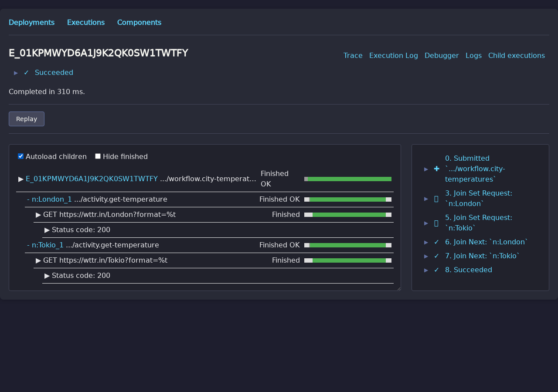
Task: Open the Components page
Action: coord(139,22)
